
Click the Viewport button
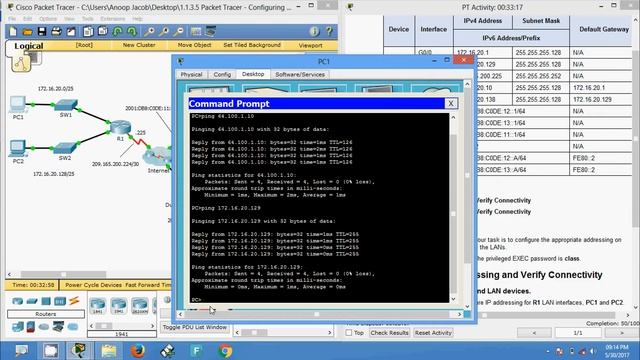click(x=310, y=45)
